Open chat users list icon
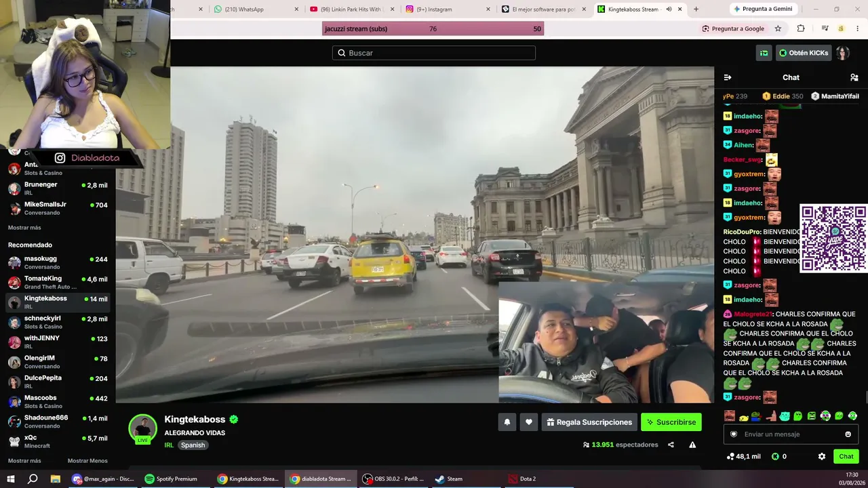Screen dimensions: 868x488 point(854,77)
